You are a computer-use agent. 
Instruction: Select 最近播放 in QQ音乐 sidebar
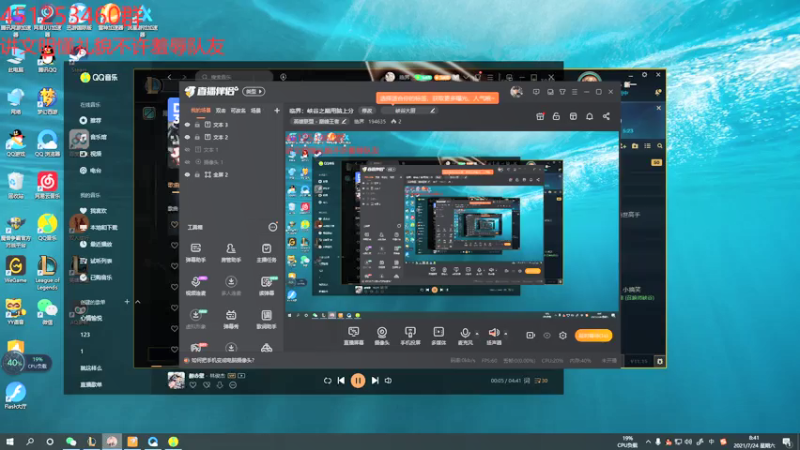coord(95,244)
